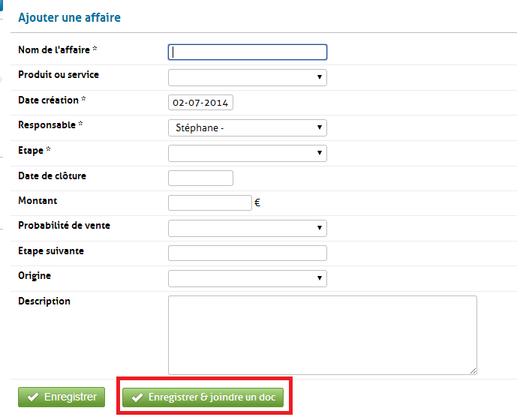517x420 pixels.
Task: Click the Ajouter une affaire heading
Action: pyautogui.click(x=69, y=17)
